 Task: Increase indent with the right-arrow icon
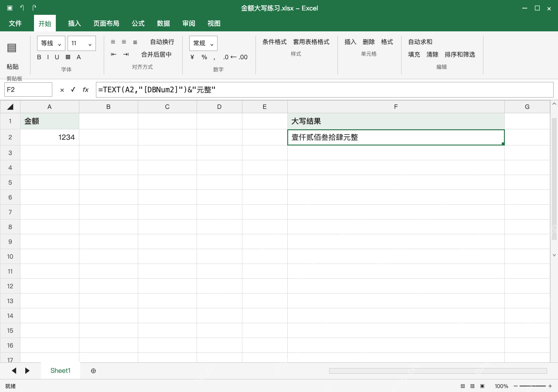(126, 54)
